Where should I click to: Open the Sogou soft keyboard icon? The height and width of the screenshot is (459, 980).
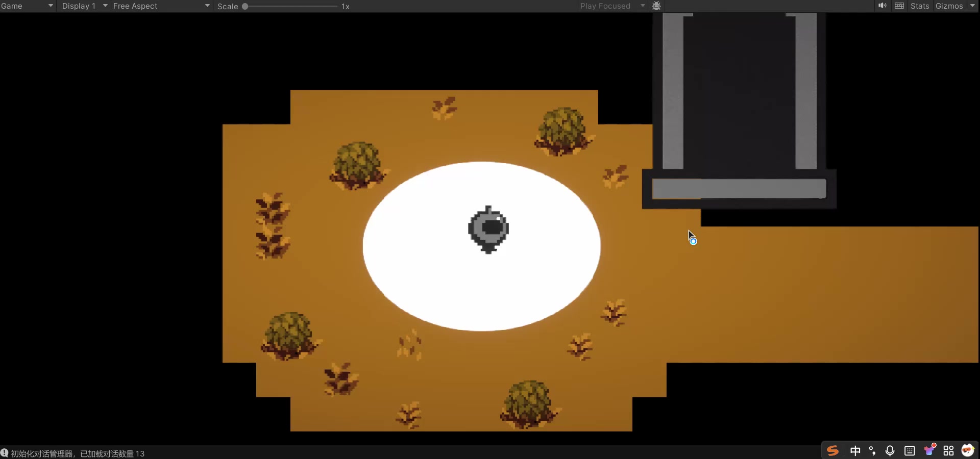(x=910, y=450)
